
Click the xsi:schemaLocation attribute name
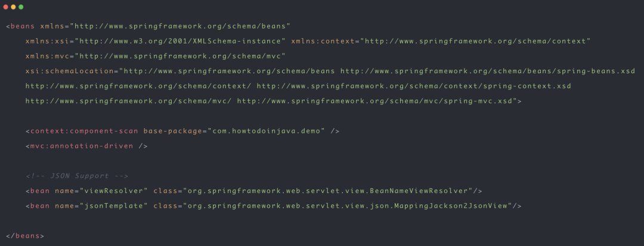point(69,71)
